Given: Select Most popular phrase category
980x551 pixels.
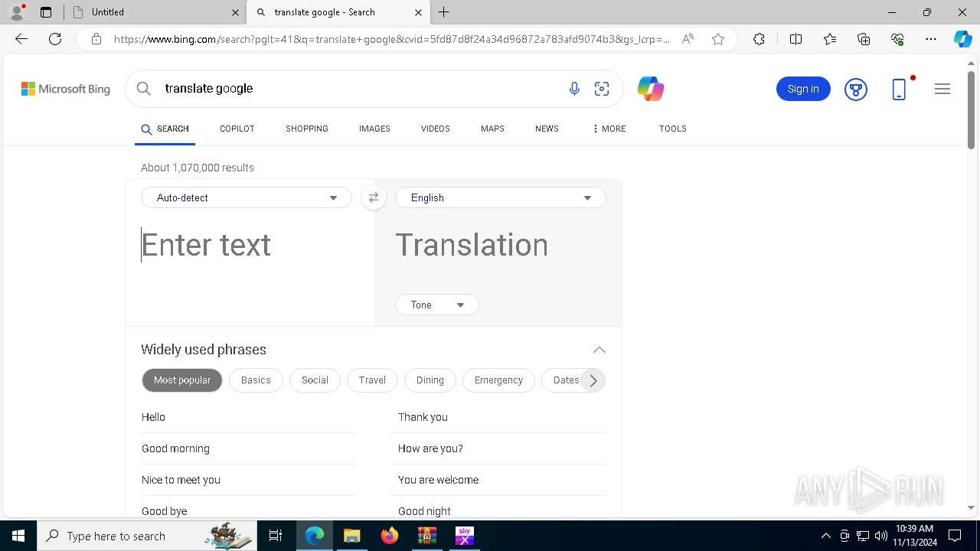Looking at the screenshot, I should 182,380.
